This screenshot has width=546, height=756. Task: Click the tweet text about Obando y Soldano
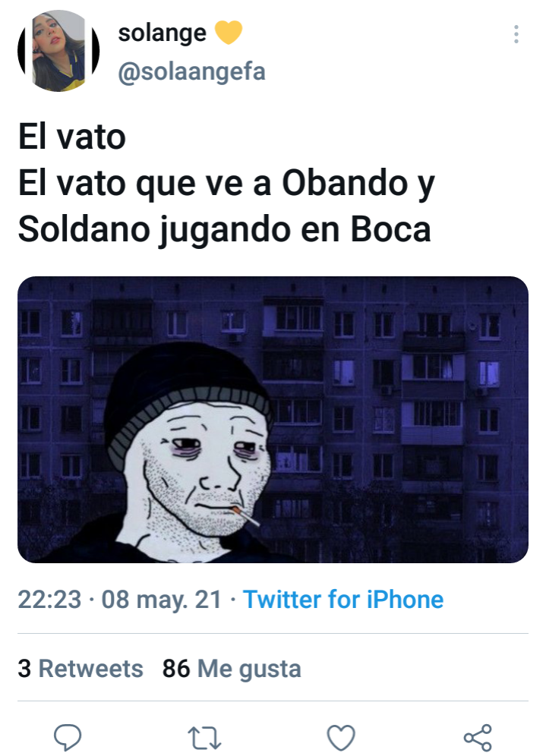tap(227, 206)
